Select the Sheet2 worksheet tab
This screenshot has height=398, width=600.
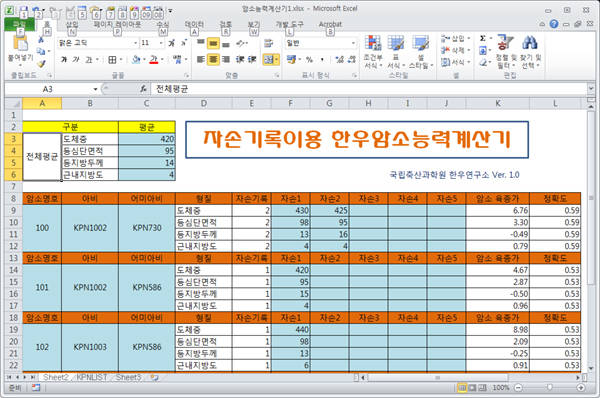click(x=56, y=377)
